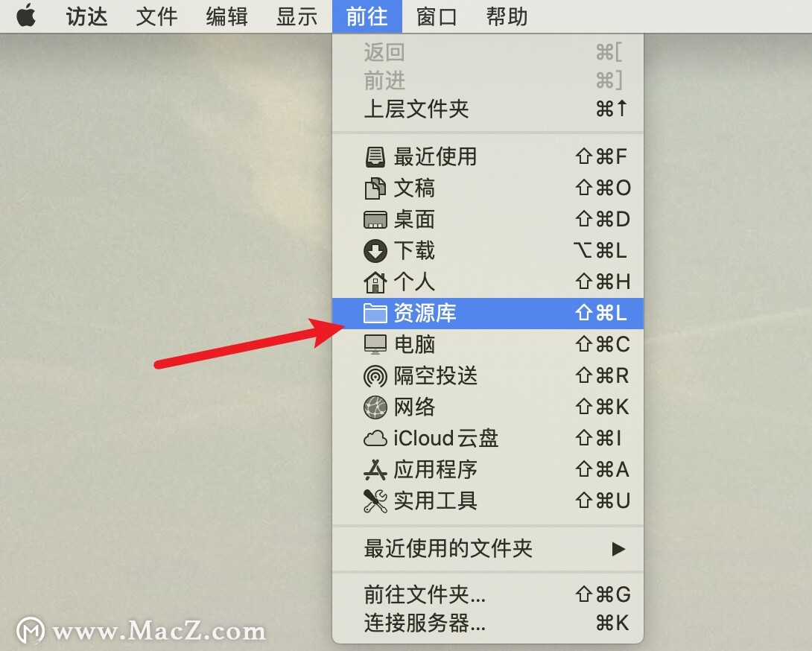Click the 隔空投送 AirDrop icon
This screenshot has height=651, width=812.
(x=375, y=376)
